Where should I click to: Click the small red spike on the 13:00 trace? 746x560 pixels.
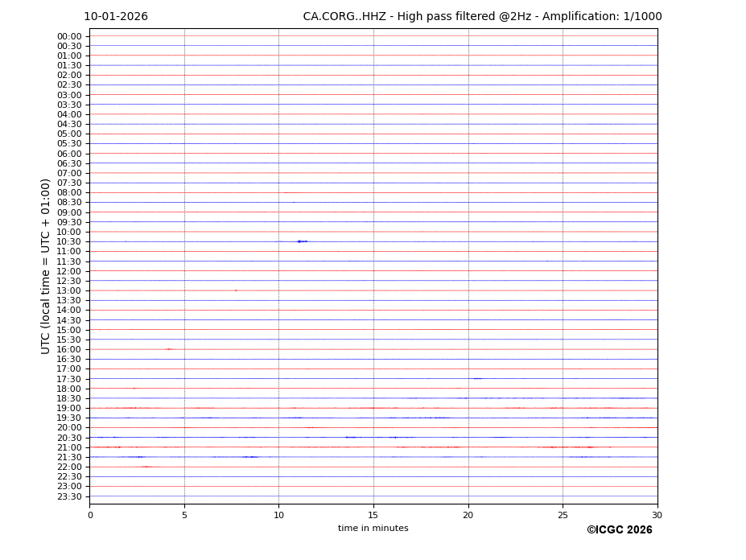236,290
